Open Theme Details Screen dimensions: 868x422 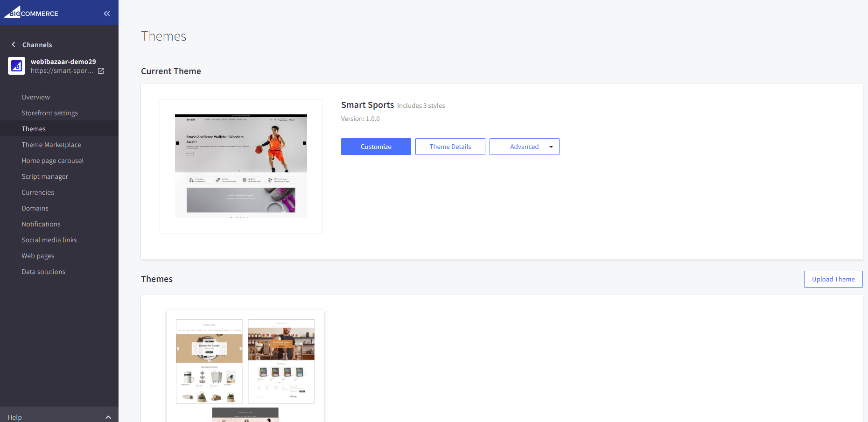[x=450, y=147]
